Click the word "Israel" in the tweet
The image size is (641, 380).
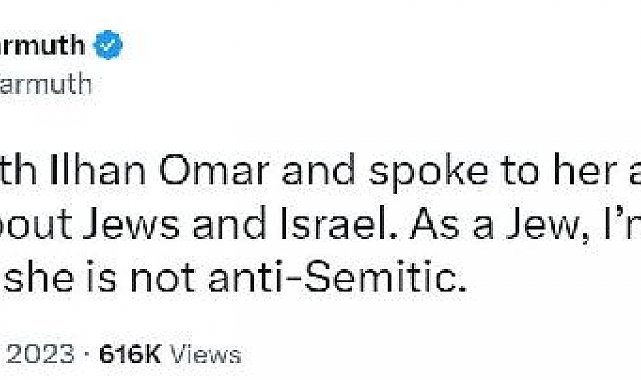point(333,224)
